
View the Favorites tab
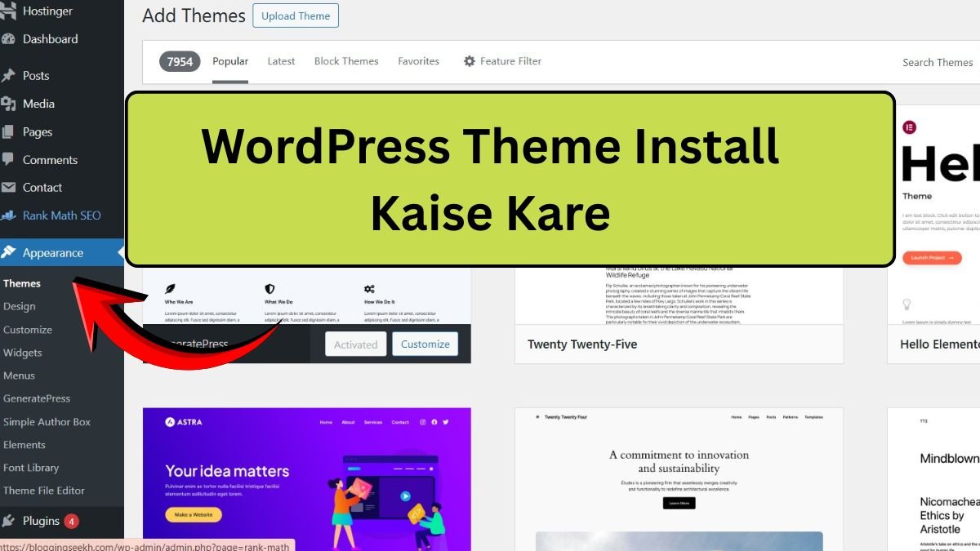coord(418,60)
